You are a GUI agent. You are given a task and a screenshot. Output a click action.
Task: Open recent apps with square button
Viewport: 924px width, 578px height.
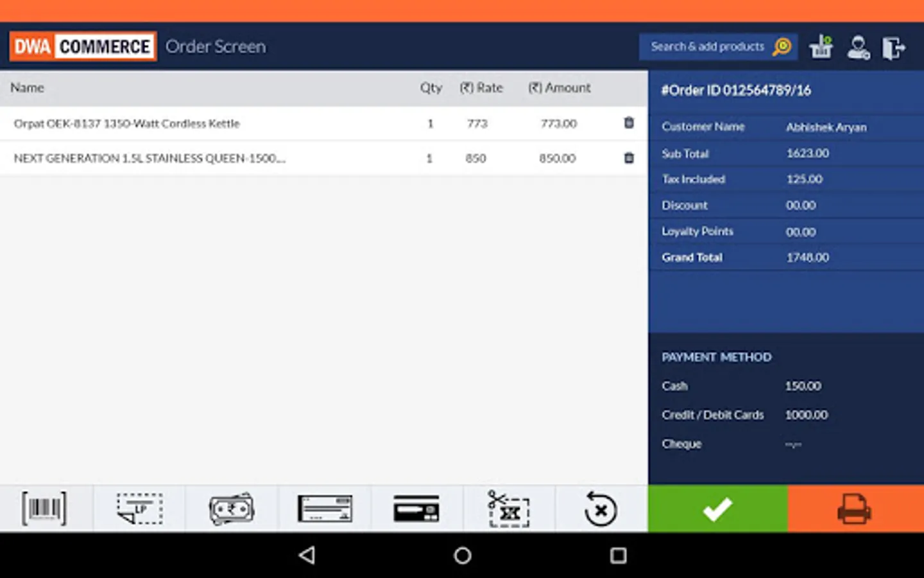(x=617, y=556)
